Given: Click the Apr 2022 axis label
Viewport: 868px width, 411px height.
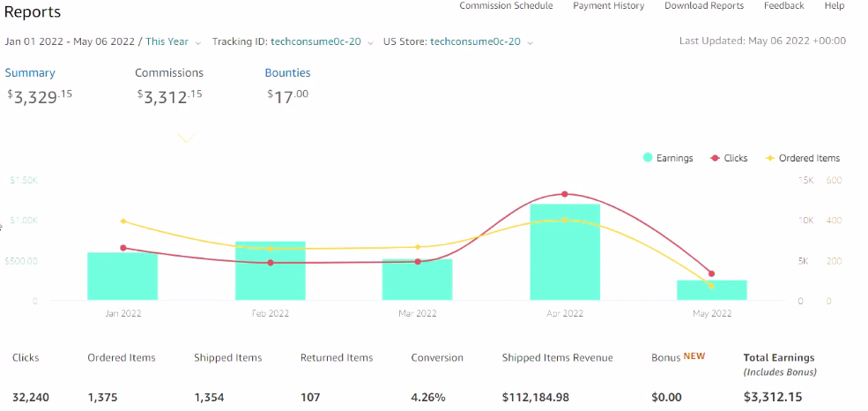Looking at the screenshot, I should (565, 313).
